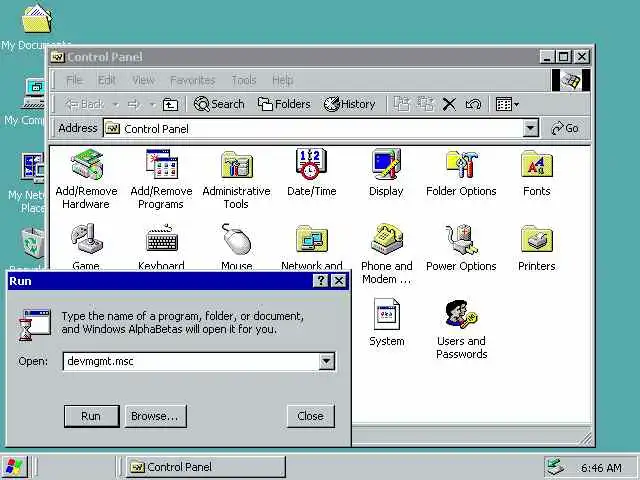Open System properties icon
Image resolution: width=640 pixels, height=480 pixels.
click(x=387, y=322)
